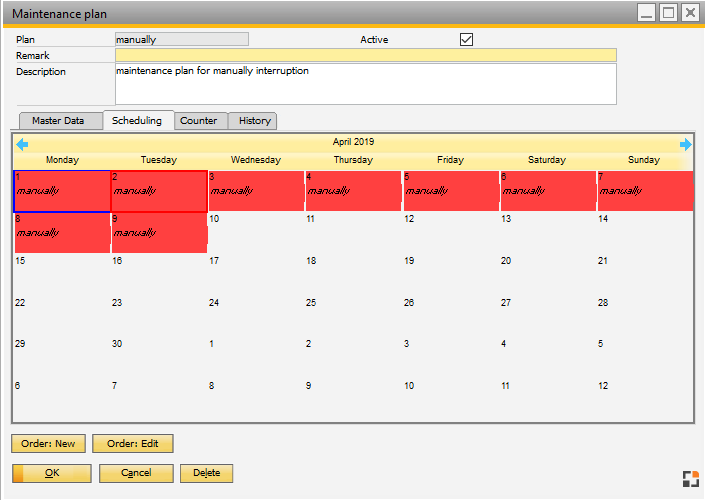
Task: Click the Delete button
Action: pyautogui.click(x=206, y=473)
